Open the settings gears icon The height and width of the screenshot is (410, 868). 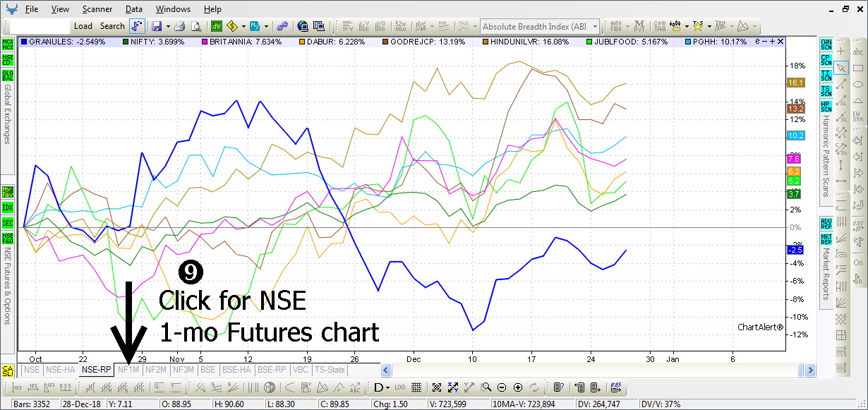[282, 26]
